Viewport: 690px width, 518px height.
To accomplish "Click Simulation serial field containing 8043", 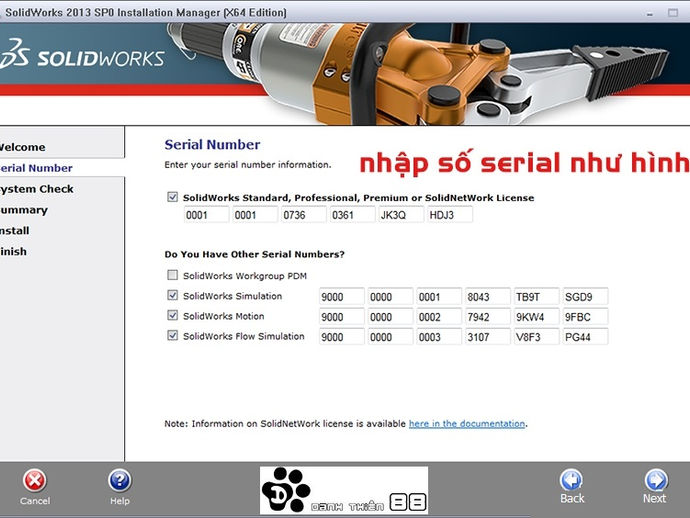I will click(488, 297).
